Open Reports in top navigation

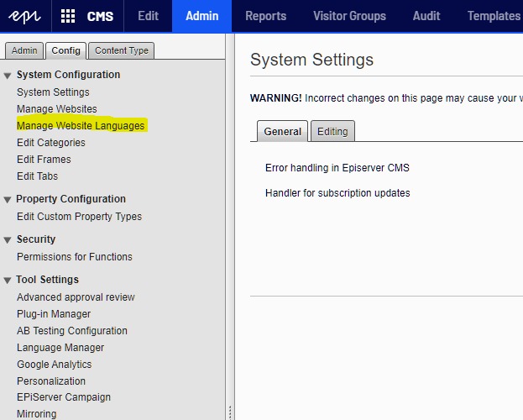point(266,16)
